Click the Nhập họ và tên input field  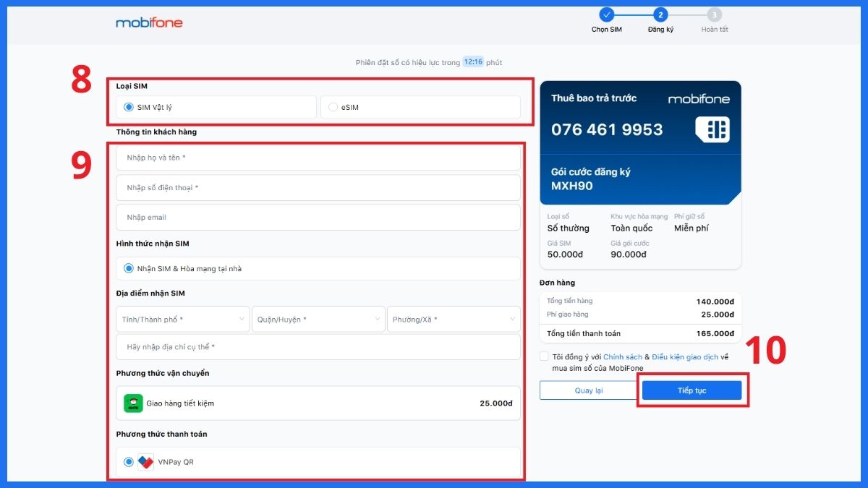click(x=318, y=157)
